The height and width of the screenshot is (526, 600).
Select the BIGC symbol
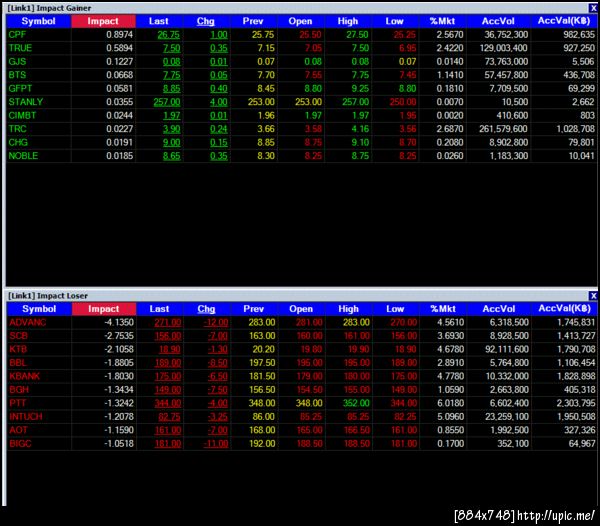20,443
